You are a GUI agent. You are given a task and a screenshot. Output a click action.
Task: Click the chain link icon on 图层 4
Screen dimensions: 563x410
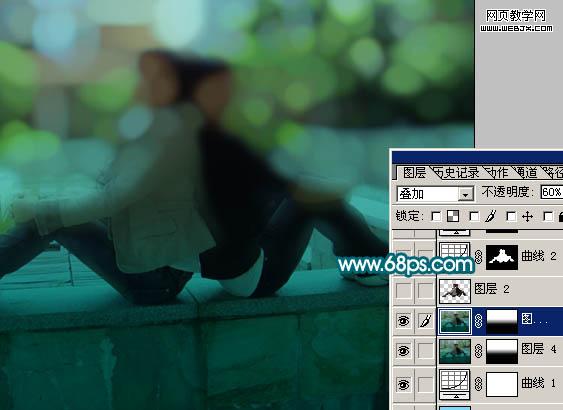478,351
